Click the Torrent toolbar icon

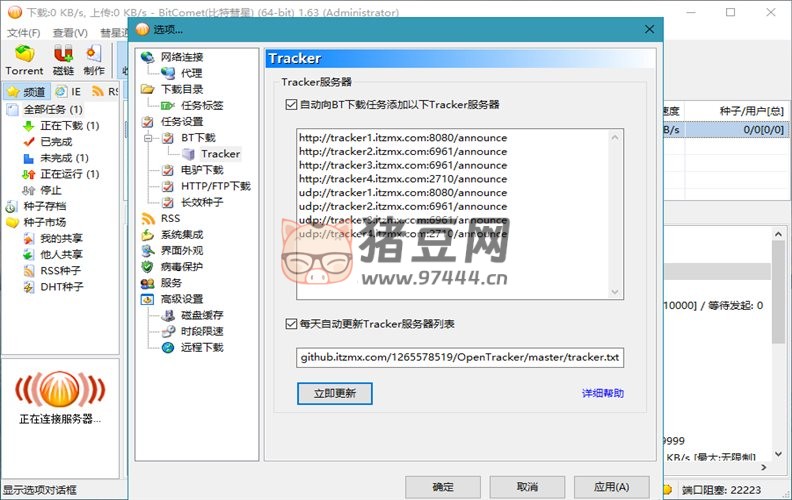[24, 60]
